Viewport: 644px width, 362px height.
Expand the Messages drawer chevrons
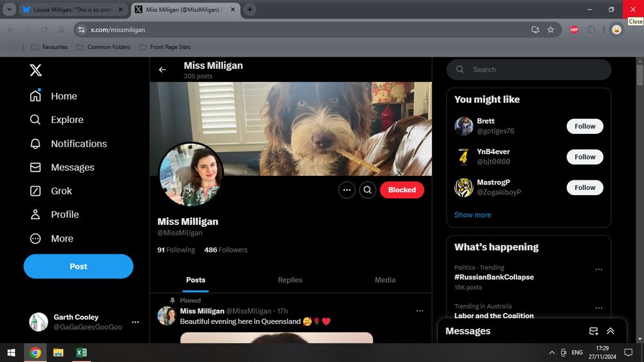611,331
